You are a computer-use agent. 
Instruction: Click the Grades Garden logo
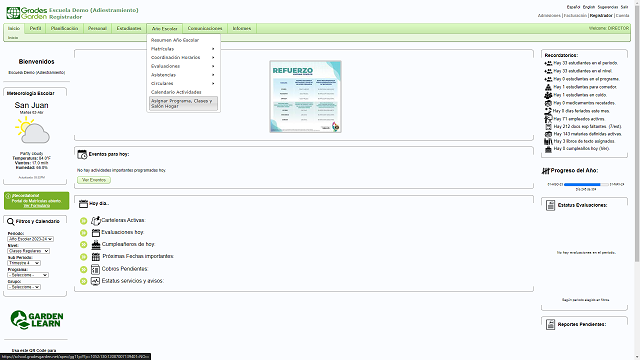coord(27,13)
